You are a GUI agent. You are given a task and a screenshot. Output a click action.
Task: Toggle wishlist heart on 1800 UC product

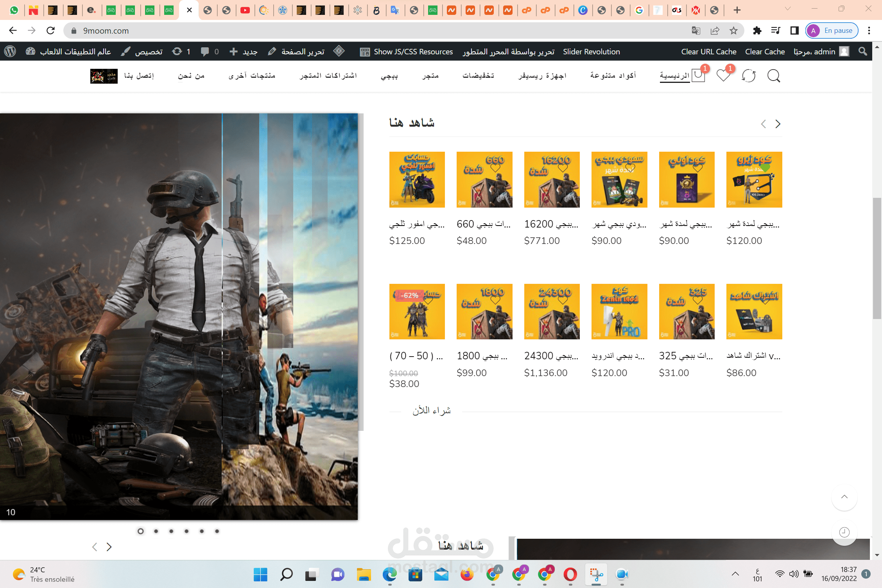tap(495, 300)
